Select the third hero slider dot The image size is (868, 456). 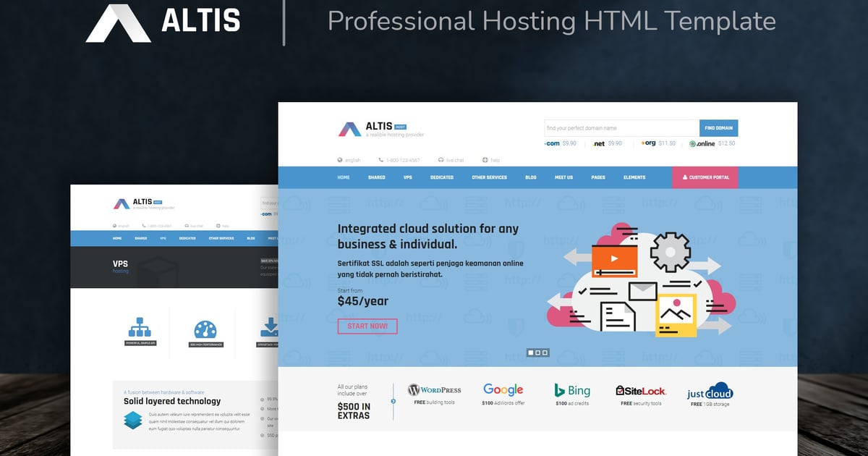[x=545, y=352]
